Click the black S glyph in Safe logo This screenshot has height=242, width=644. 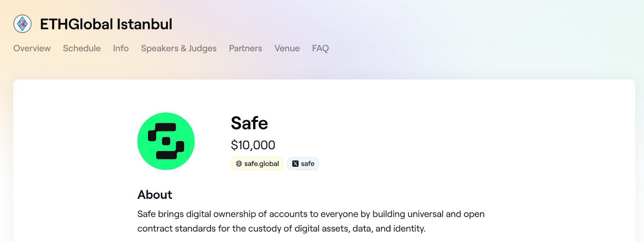click(x=166, y=141)
